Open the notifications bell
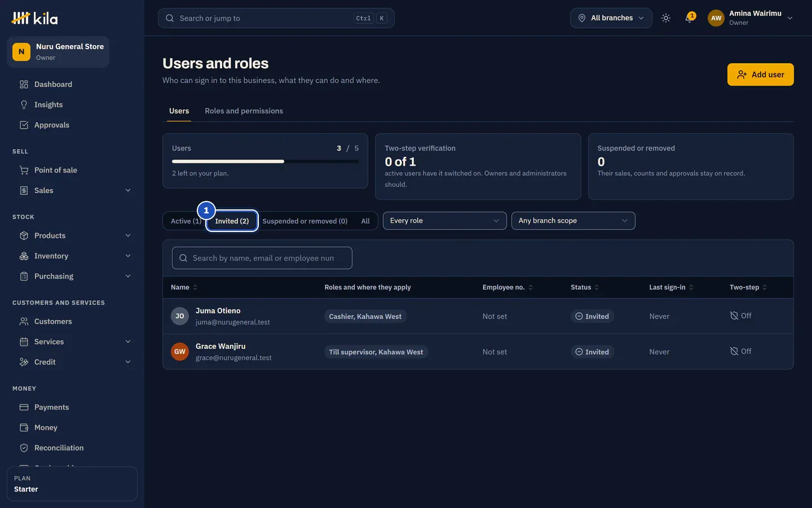Viewport: 812px width, 508px height. point(690,18)
